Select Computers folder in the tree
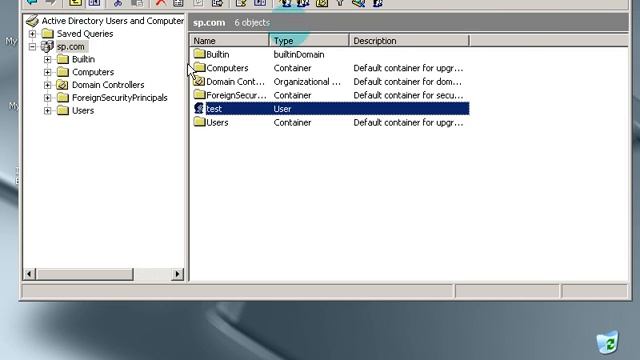The height and width of the screenshot is (360, 640). (x=93, y=72)
